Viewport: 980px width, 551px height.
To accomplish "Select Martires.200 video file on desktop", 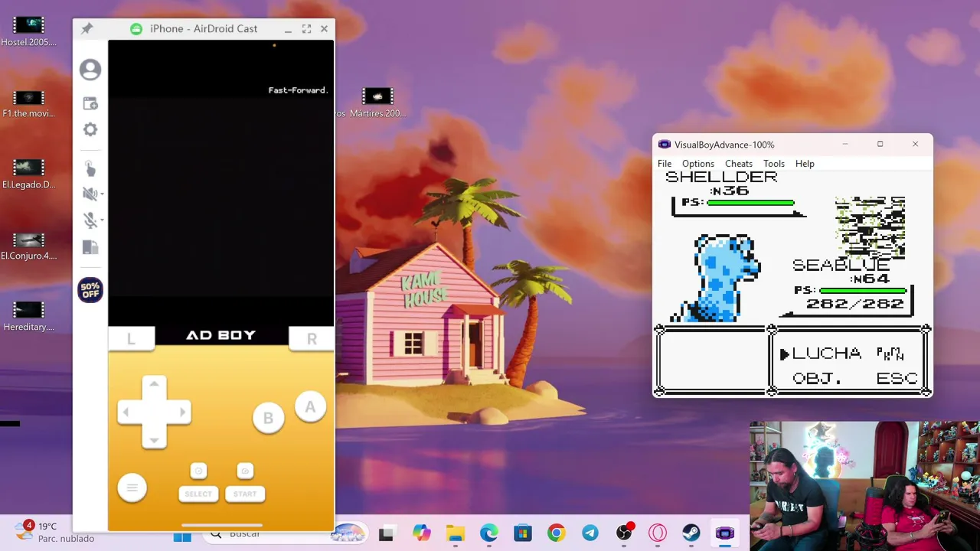I will point(377,103).
